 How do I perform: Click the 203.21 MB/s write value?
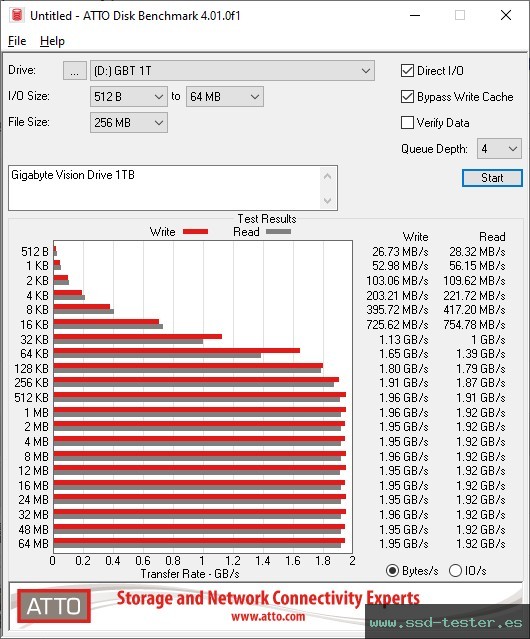pyautogui.click(x=397, y=295)
